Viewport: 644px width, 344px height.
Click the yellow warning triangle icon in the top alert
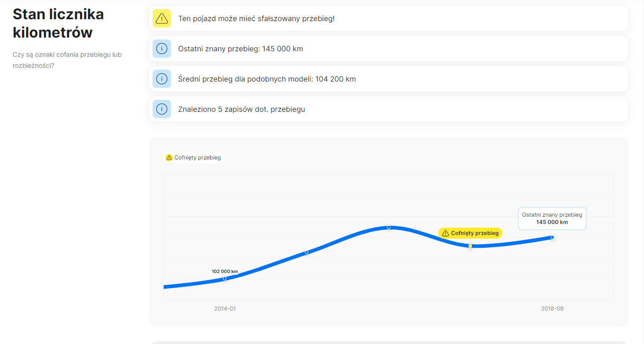tap(162, 18)
